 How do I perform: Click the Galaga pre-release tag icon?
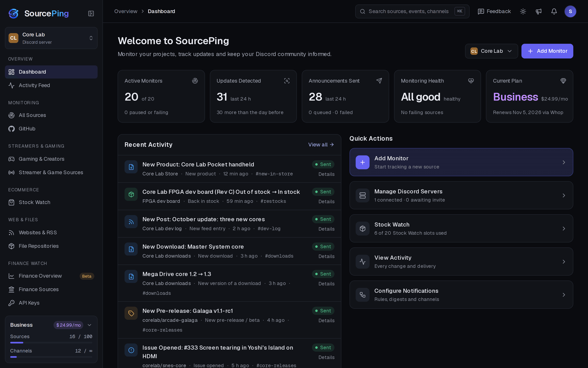point(131,313)
